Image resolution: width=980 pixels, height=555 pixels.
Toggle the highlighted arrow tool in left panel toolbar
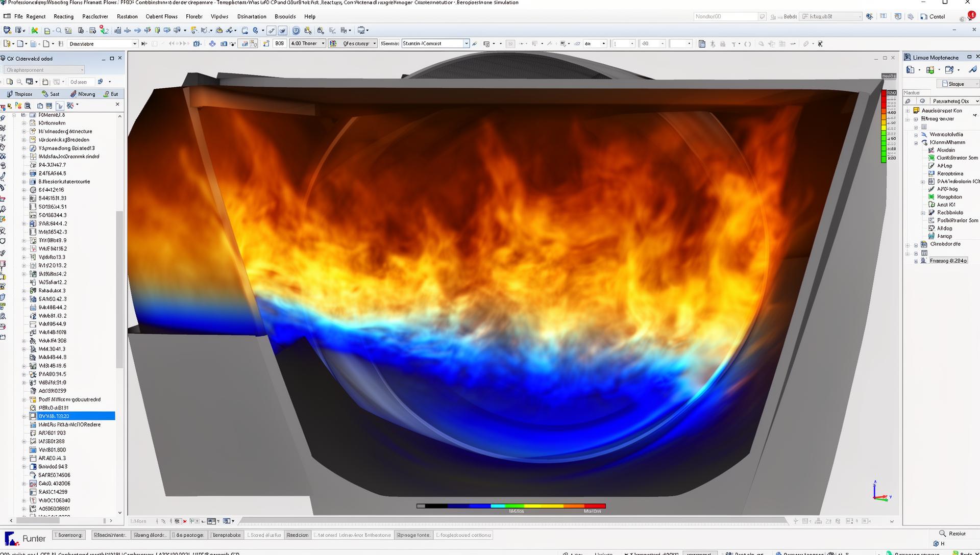pyautogui.click(x=60, y=106)
